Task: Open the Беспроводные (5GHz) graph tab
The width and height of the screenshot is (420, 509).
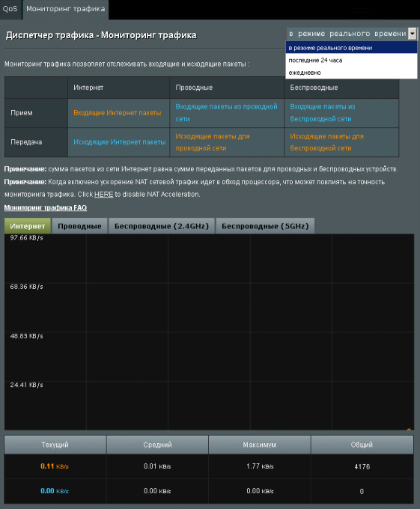Action: point(265,226)
